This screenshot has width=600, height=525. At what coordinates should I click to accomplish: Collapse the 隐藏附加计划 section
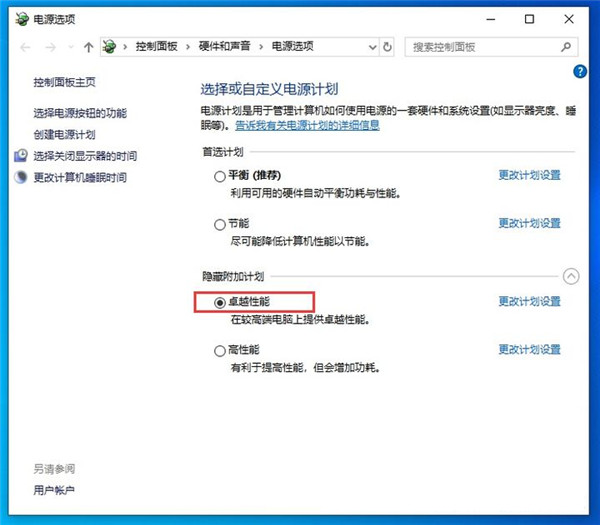click(571, 276)
